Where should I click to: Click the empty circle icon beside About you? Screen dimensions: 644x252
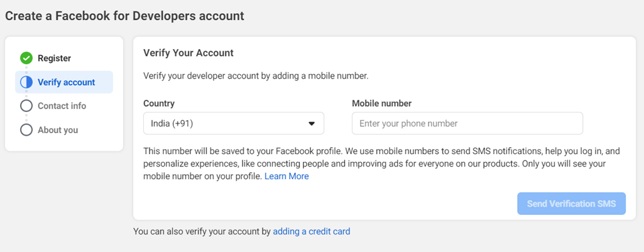coord(26,130)
